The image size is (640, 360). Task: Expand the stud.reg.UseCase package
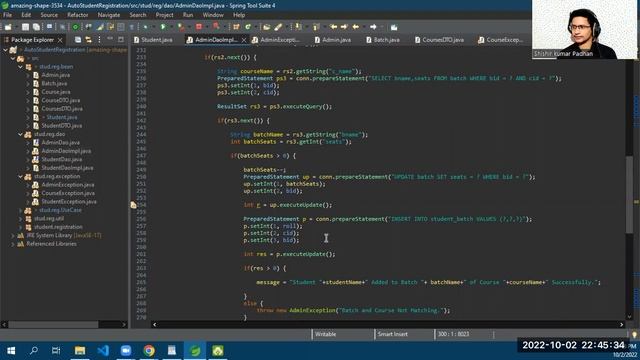click(x=20, y=210)
